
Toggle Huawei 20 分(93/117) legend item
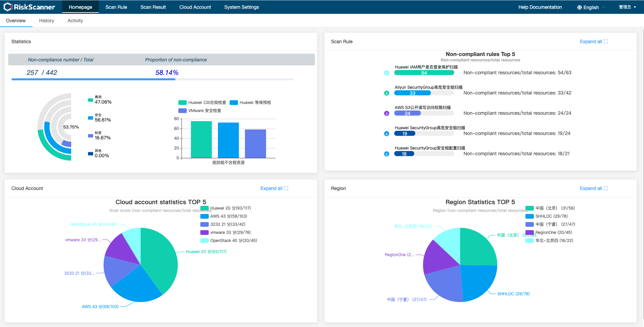226,208
